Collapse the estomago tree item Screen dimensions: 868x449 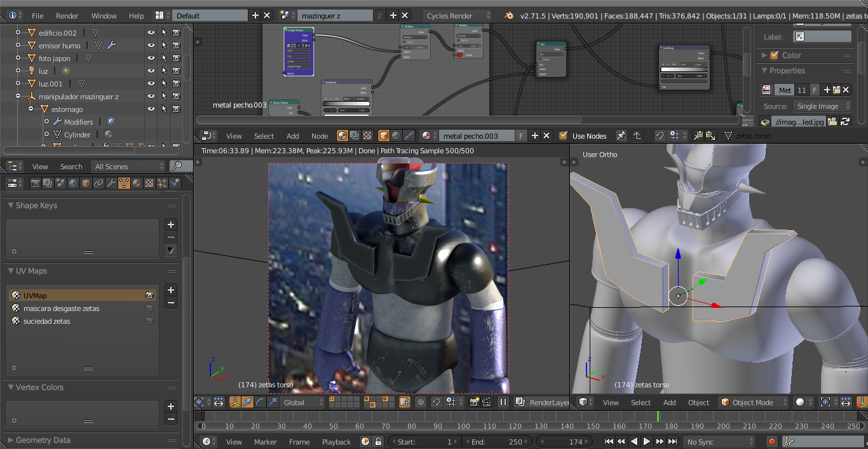pyautogui.click(x=30, y=109)
